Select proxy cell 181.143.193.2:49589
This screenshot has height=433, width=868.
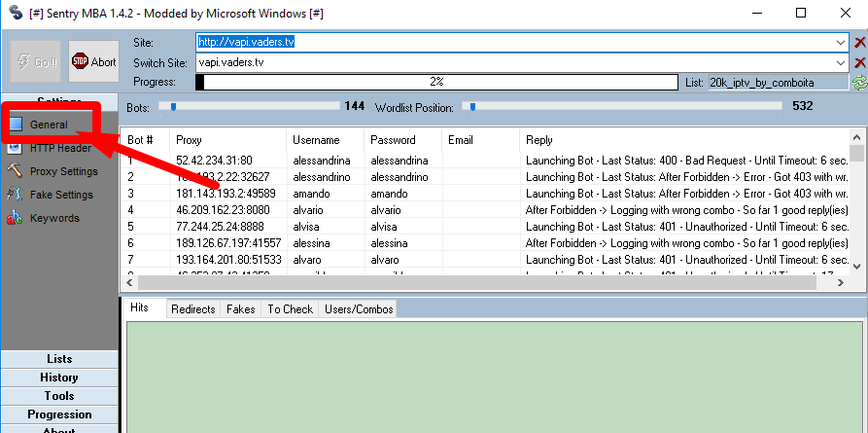click(226, 194)
